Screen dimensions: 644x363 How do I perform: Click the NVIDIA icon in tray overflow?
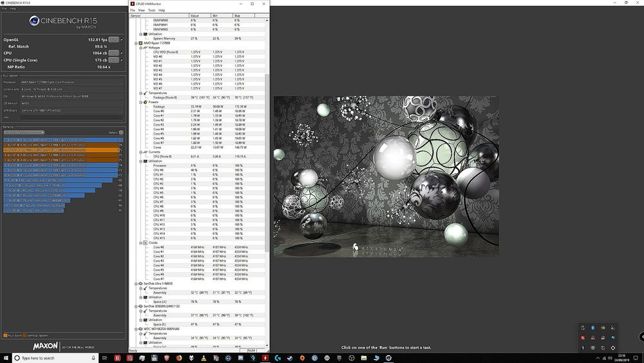tap(603, 328)
